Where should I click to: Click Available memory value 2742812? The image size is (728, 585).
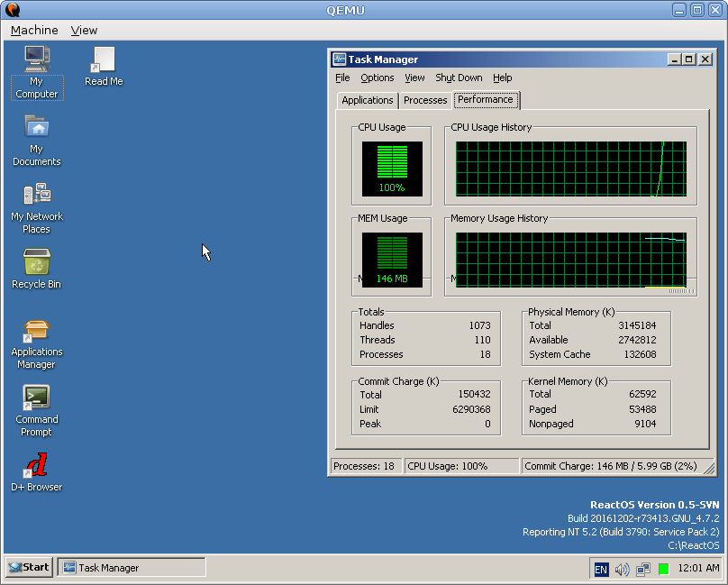click(637, 340)
